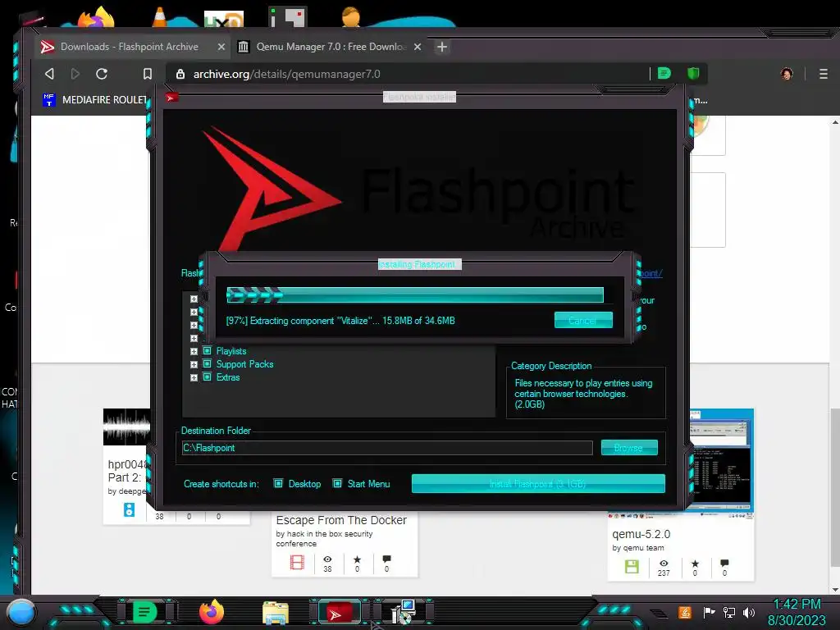The image size is (840, 630).
Task: Switch to Qemu Manager 7.0 tab
Action: (331, 47)
